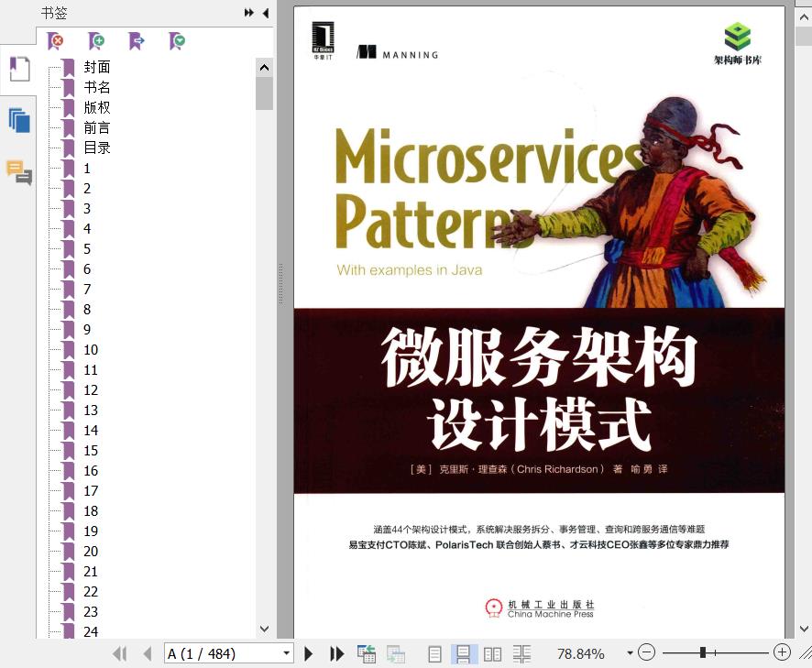Go to the previous page

(148, 653)
